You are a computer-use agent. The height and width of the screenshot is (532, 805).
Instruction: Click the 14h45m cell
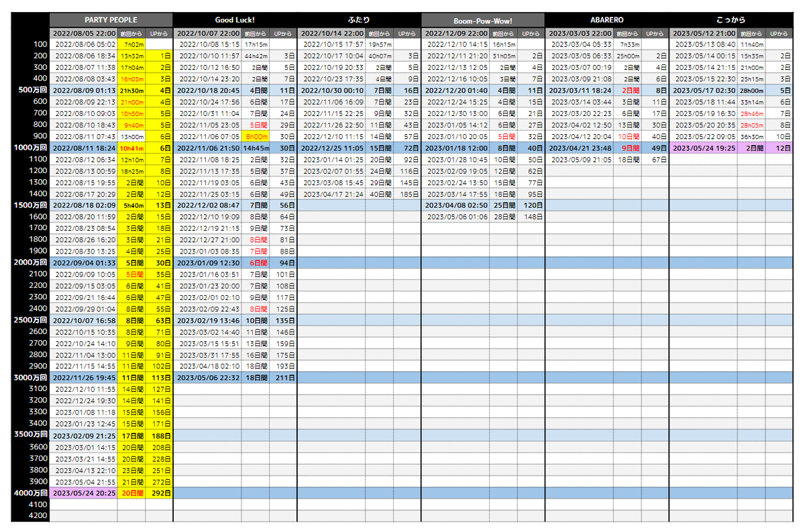pos(256,147)
